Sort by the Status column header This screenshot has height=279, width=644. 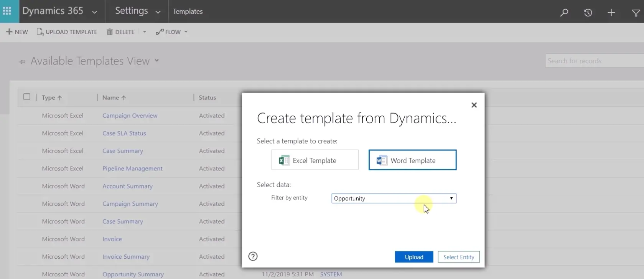208,98
